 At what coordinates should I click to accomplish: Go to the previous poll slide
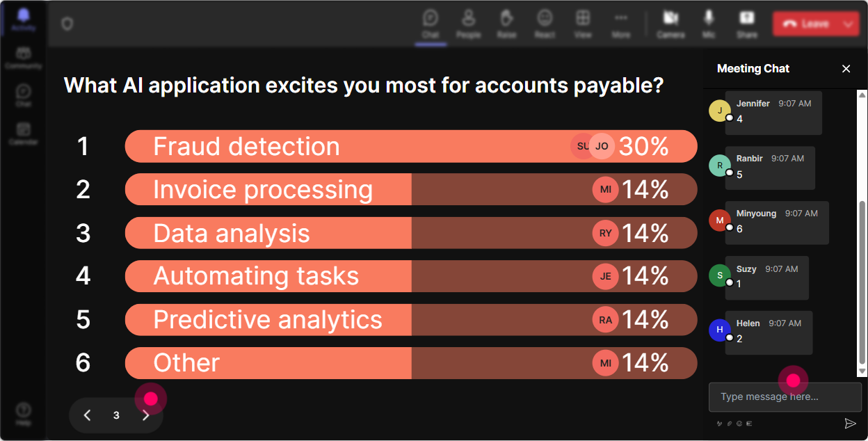pos(87,415)
